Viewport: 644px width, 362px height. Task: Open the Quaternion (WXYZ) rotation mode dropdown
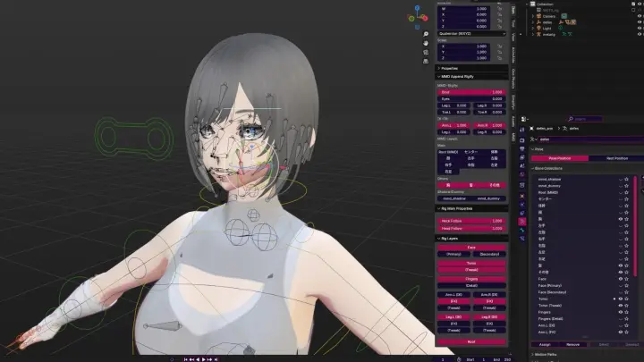pos(471,34)
